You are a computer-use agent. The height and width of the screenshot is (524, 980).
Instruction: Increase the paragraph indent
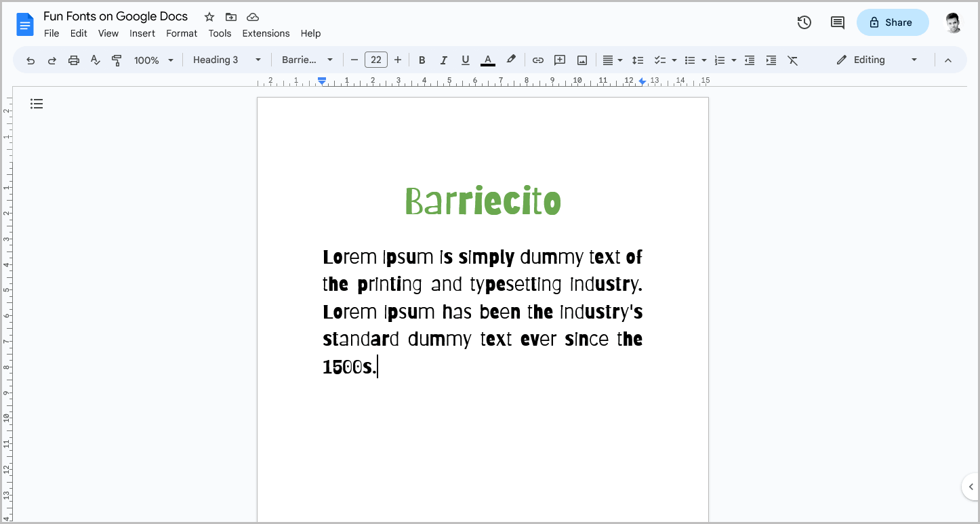click(771, 60)
